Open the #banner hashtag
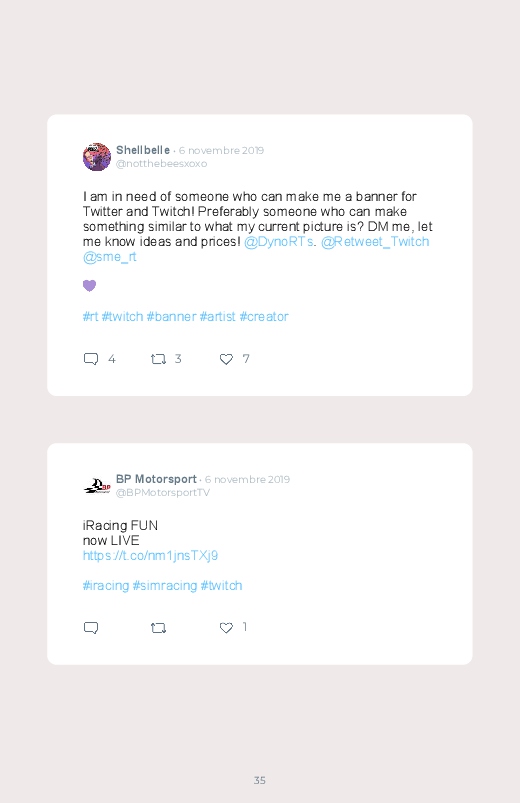The width and height of the screenshot is (520, 803). click(171, 316)
